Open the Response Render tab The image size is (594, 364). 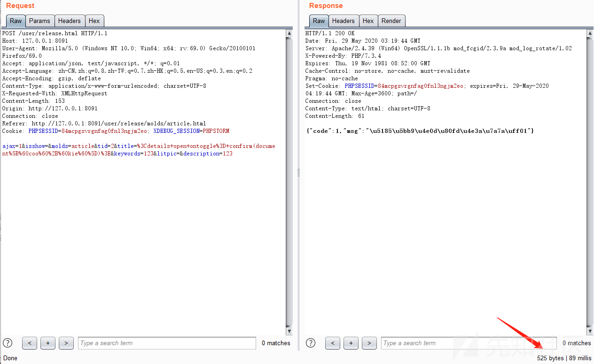[x=391, y=21]
